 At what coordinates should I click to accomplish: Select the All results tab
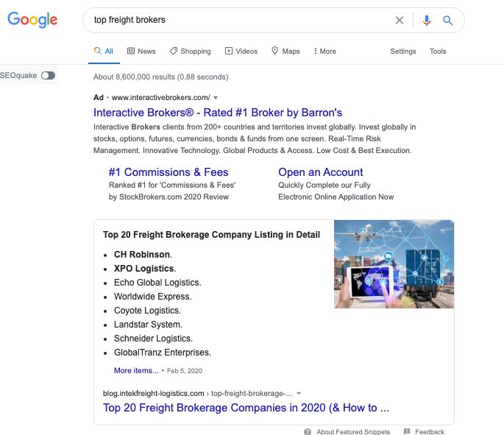[104, 51]
